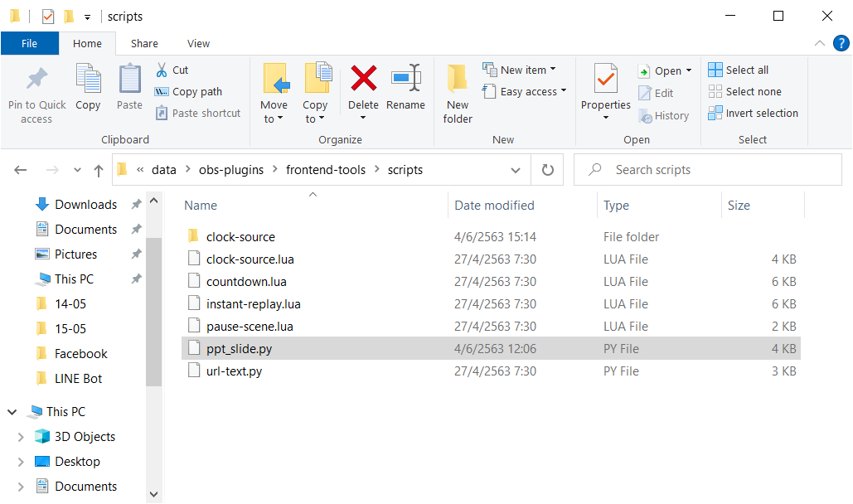This screenshot has width=853, height=504.
Task: Click the Copy path icon
Action: (x=162, y=91)
